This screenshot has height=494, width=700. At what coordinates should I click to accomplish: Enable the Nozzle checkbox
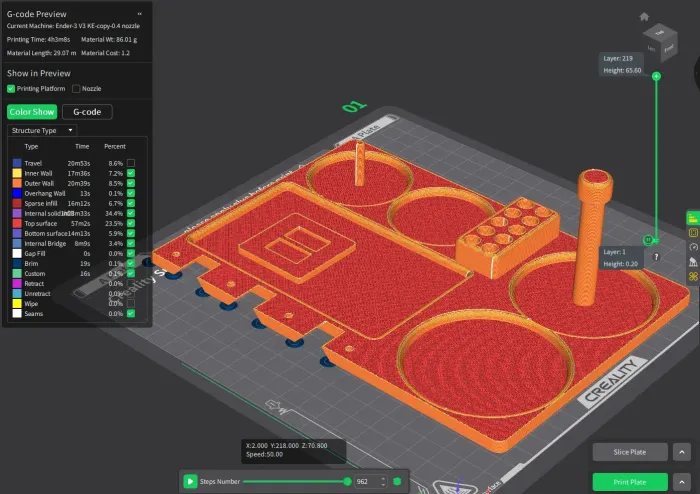(x=76, y=89)
